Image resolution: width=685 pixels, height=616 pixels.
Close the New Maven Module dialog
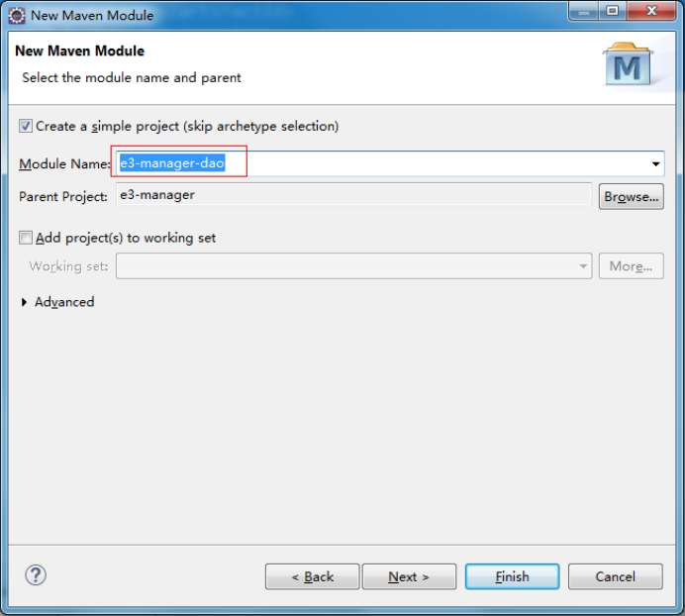pyautogui.click(x=651, y=11)
